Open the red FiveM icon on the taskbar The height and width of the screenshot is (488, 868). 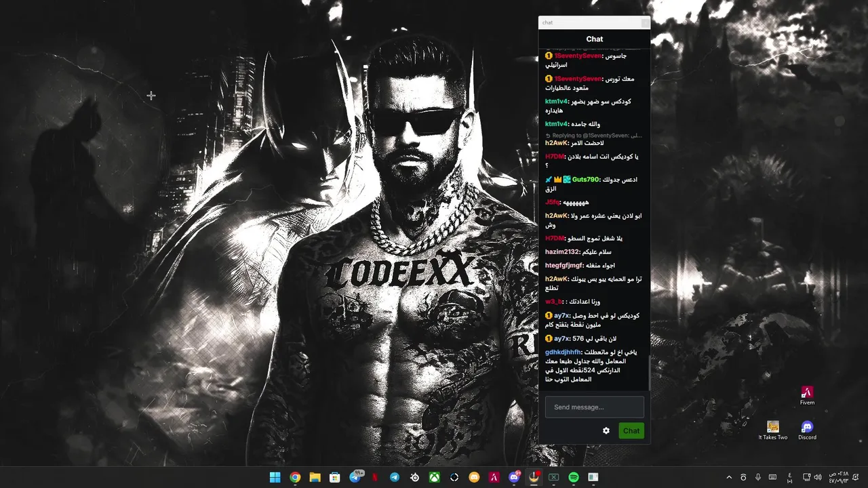coord(494,477)
